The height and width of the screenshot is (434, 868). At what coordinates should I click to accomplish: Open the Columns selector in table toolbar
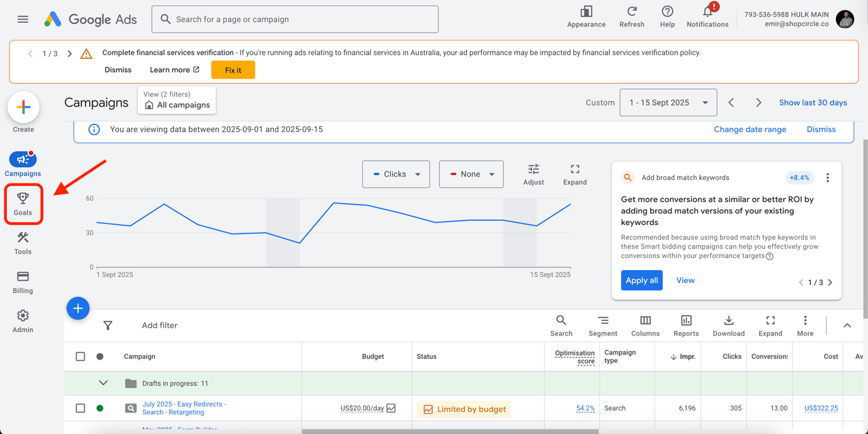coord(645,325)
